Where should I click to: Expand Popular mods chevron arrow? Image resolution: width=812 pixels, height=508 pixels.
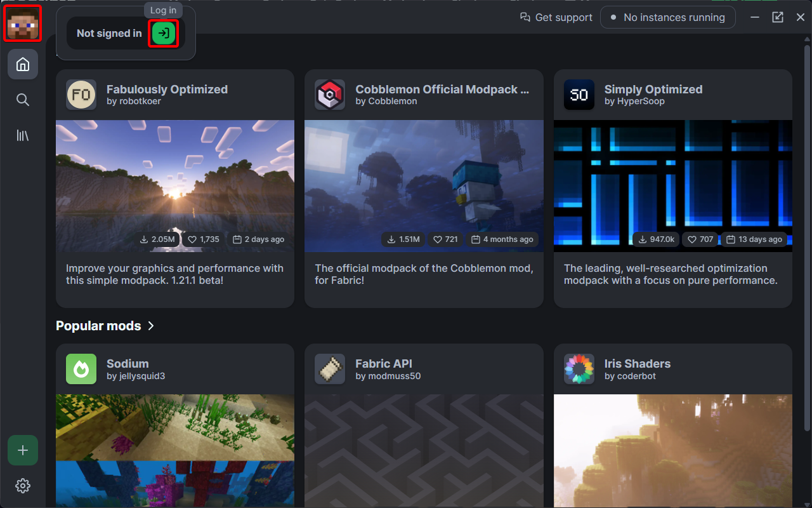(x=151, y=326)
